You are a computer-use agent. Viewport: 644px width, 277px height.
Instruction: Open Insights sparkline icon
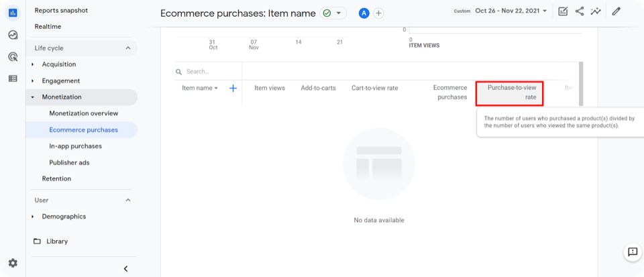[596, 11]
